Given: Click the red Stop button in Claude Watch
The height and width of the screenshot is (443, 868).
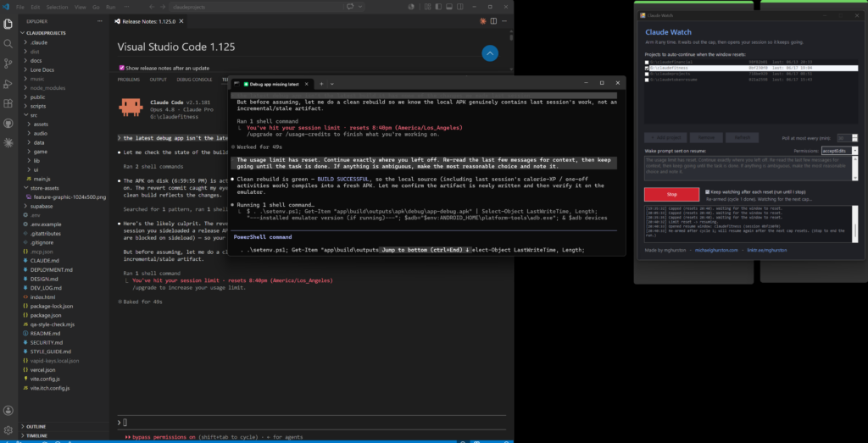Looking at the screenshot, I should (671, 194).
